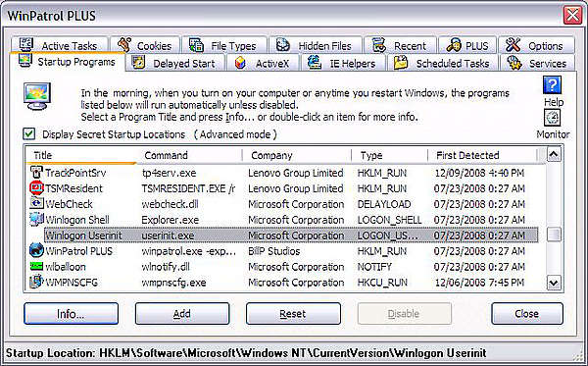Click the TSMResident red list icon
Viewport: 588px width, 366px height.
[36, 187]
